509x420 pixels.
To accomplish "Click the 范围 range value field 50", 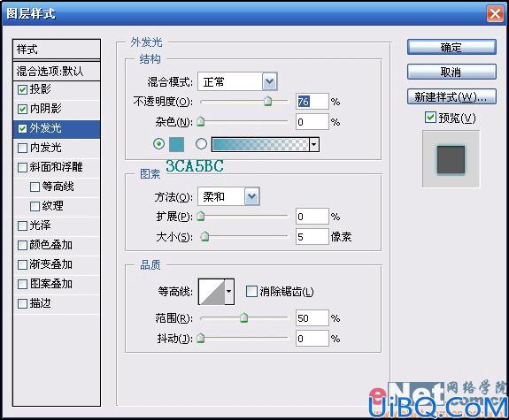I will pos(312,318).
